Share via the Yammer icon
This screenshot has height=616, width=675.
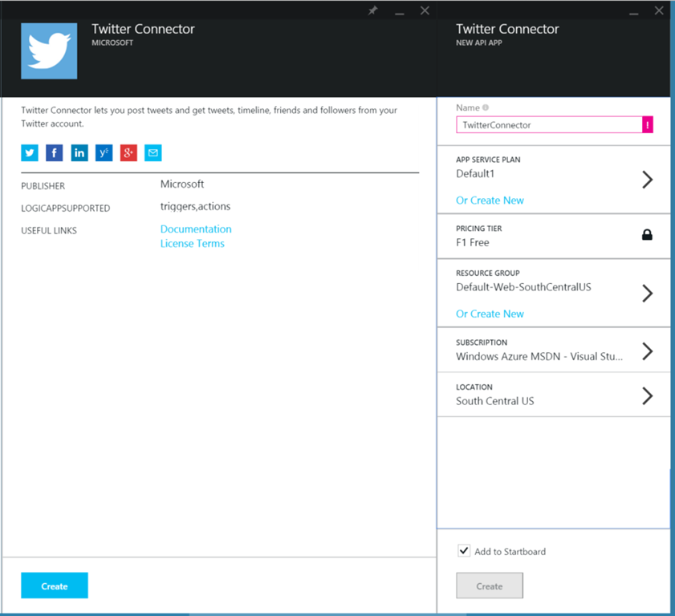point(104,152)
